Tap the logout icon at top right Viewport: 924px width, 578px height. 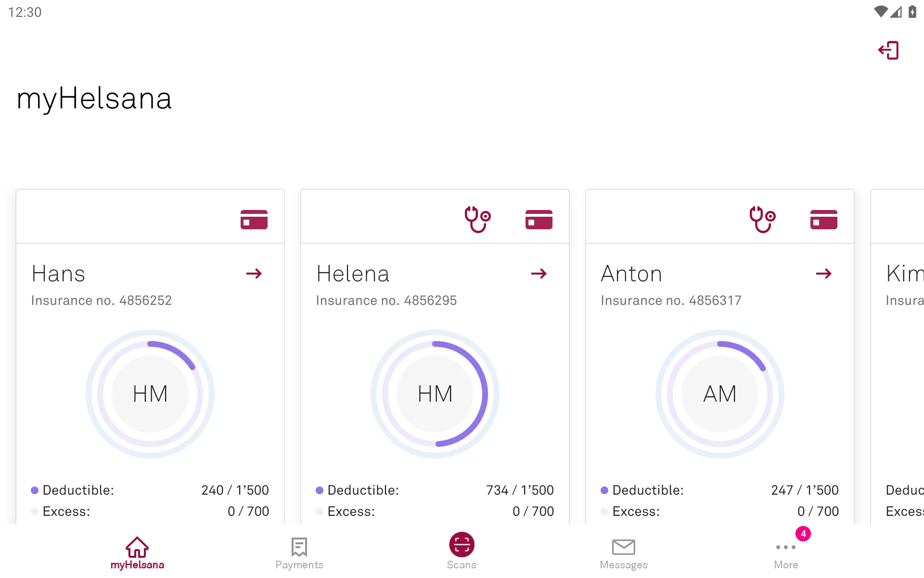click(888, 50)
